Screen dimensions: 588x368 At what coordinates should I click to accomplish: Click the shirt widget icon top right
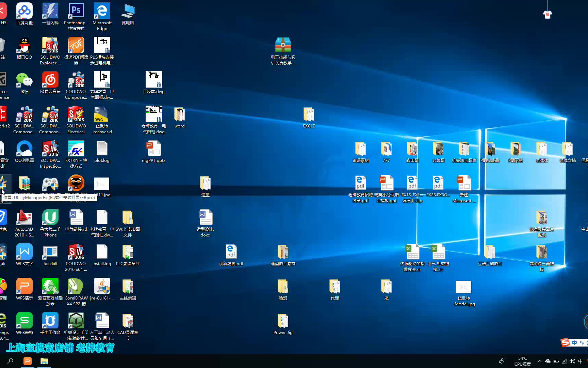click(548, 14)
